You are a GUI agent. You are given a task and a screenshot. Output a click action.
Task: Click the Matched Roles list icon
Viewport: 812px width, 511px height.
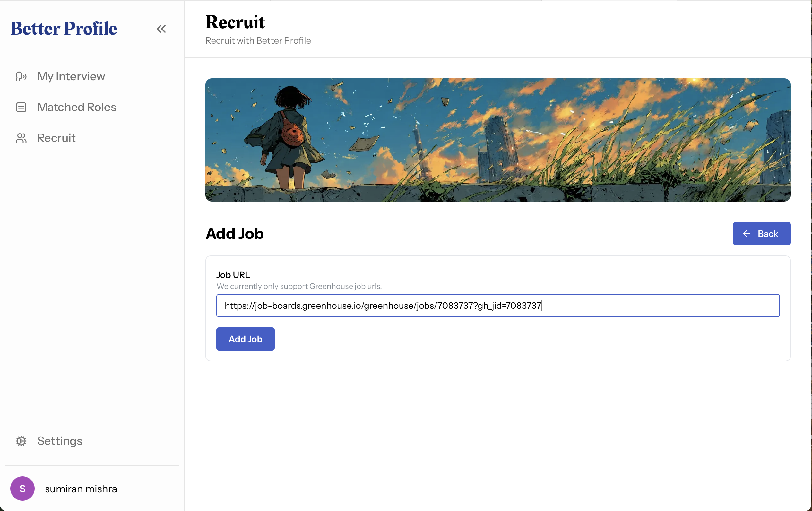[21, 107]
